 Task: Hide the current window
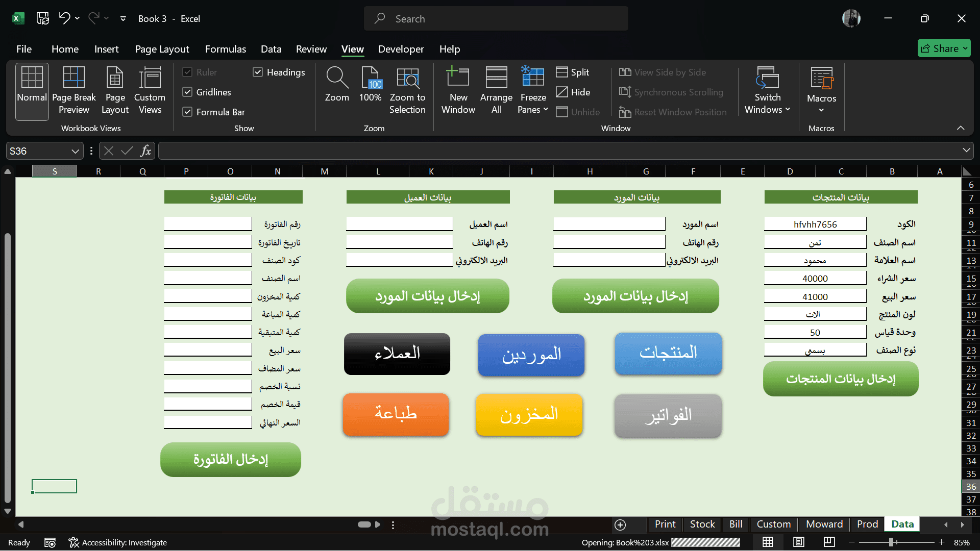(573, 92)
